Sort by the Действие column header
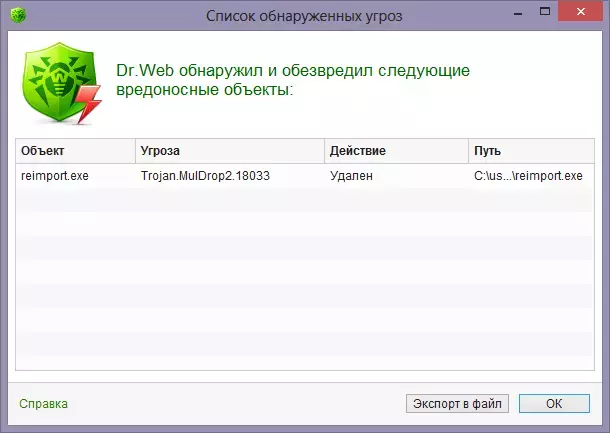This screenshot has height=433, width=610. 396,151
